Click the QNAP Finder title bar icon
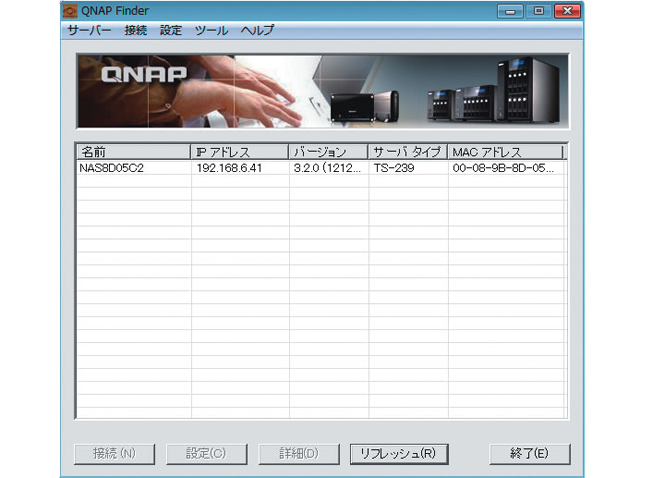Screen dimensions: 665x478 [x=70, y=11]
